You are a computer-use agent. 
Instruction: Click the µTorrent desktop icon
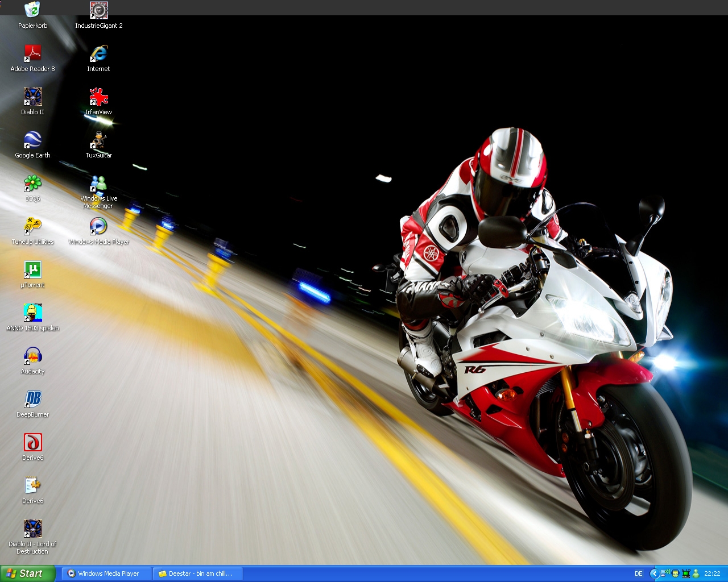click(32, 269)
